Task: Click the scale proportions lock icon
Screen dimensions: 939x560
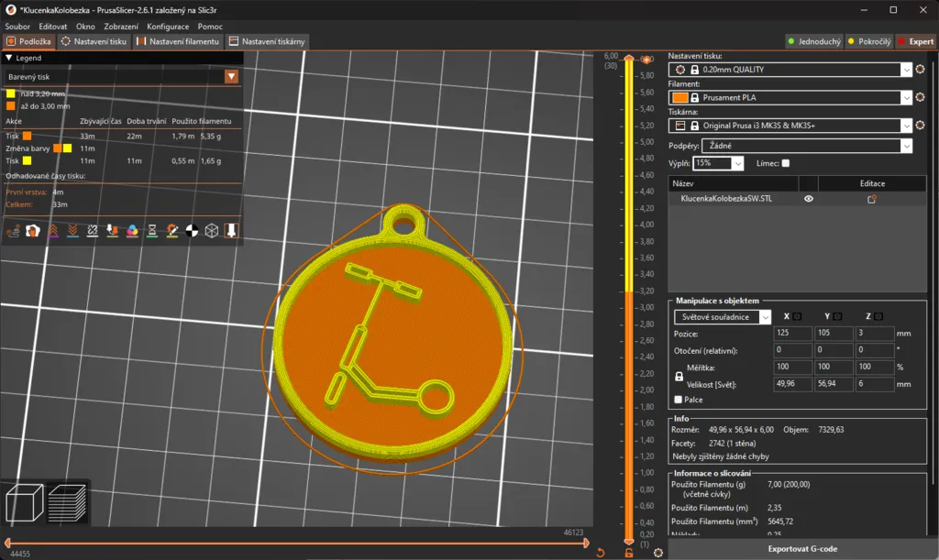Action: tap(679, 375)
